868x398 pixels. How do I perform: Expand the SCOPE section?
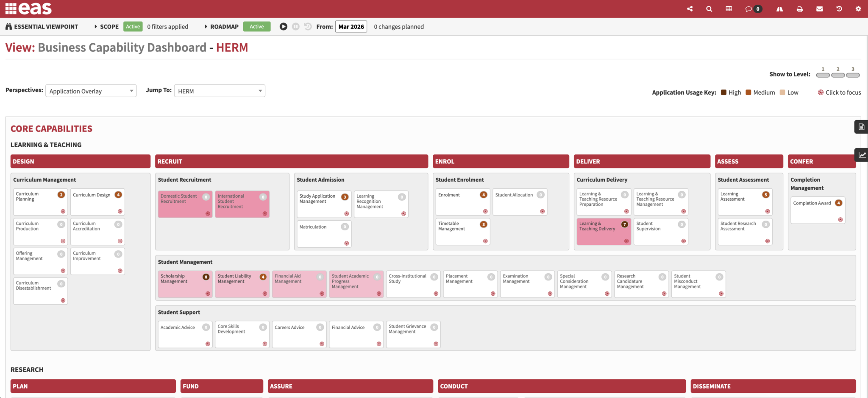point(106,27)
